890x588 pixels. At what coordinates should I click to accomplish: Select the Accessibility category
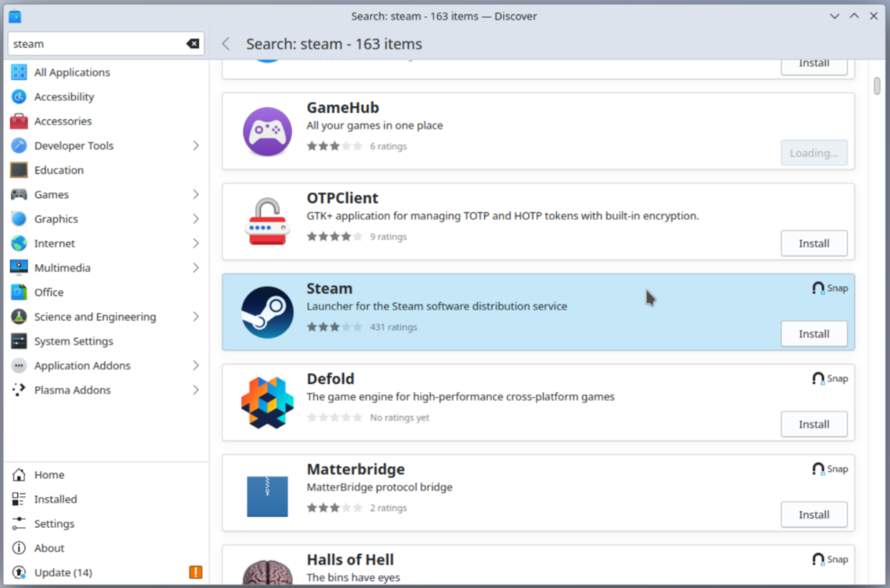pos(64,96)
